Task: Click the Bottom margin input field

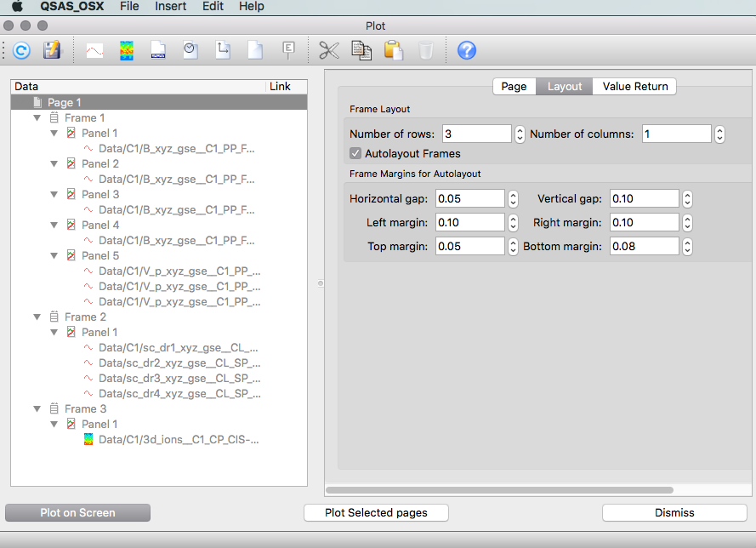Action: click(643, 247)
